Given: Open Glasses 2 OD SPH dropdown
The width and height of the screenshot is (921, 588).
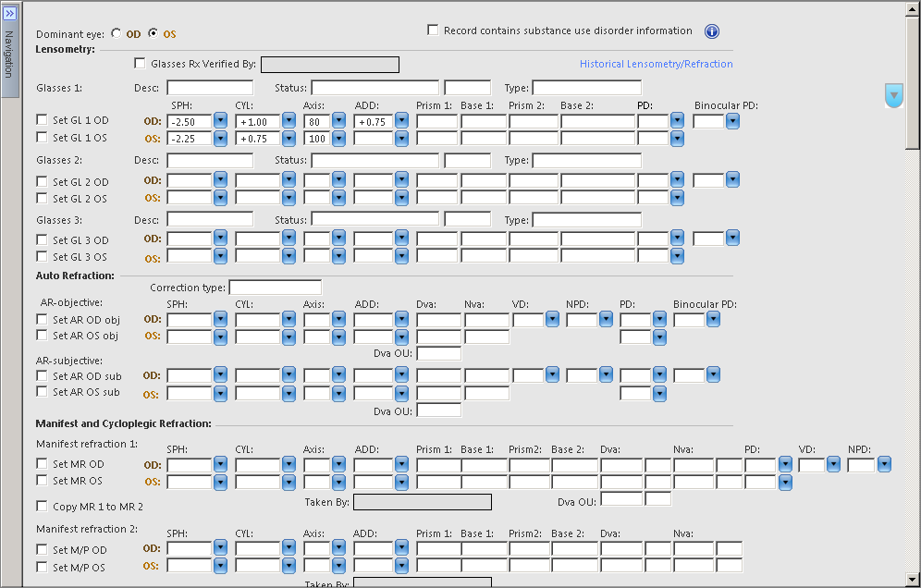Looking at the screenshot, I should coord(220,179).
